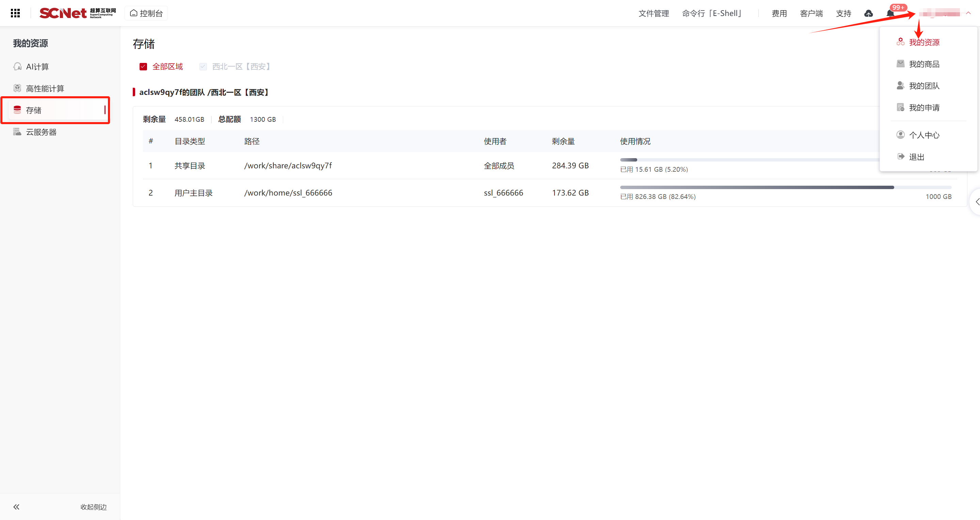The width and height of the screenshot is (980, 520).
Task: Open the notifications bell icon
Action: (x=890, y=14)
